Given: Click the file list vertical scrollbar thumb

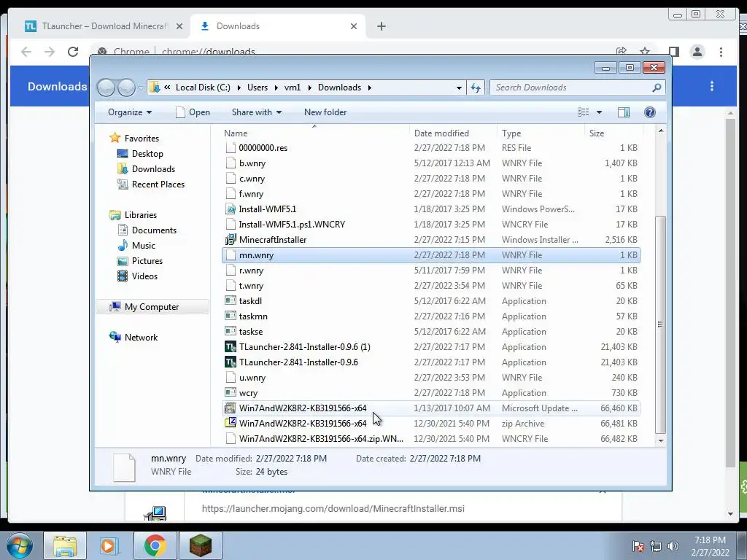Looking at the screenshot, I should click(x=660, y=324).
